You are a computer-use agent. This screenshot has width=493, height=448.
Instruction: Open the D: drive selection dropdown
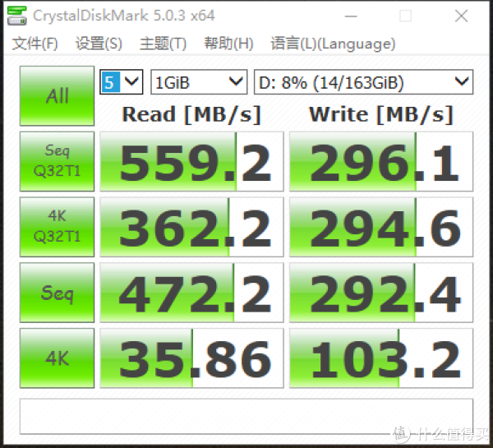(x=363, y=82)
